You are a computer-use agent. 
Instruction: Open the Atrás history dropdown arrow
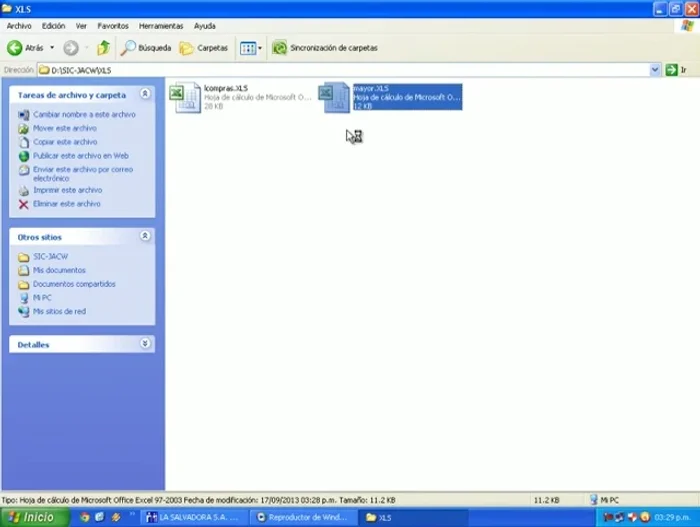pyautogui.click(x=52, y=48)
